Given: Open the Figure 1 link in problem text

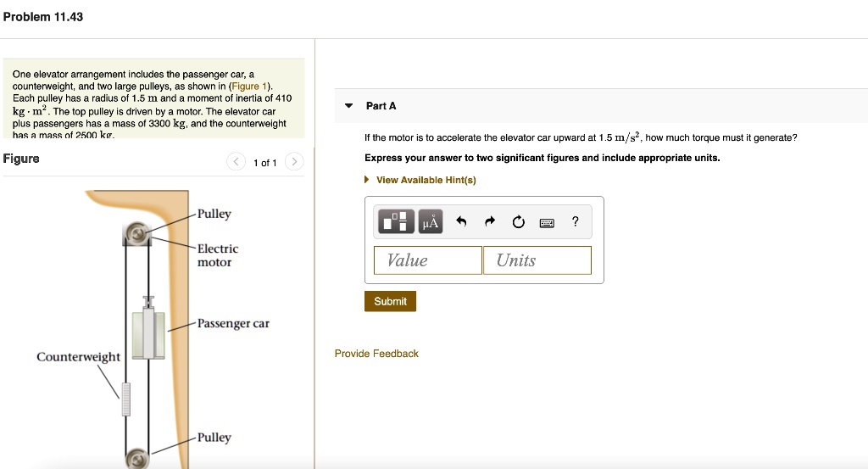Looking at the screenshot, I should pos(250,87).
